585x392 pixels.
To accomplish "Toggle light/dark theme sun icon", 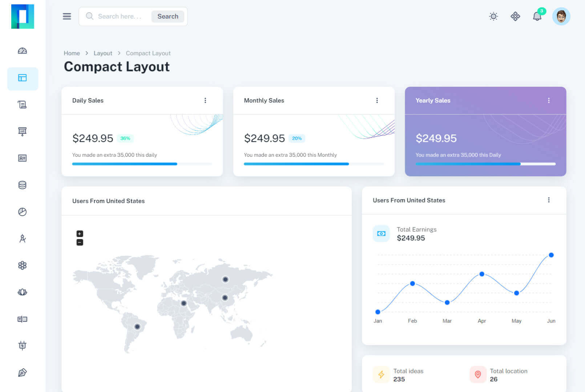I will click(x=493, y=16).
